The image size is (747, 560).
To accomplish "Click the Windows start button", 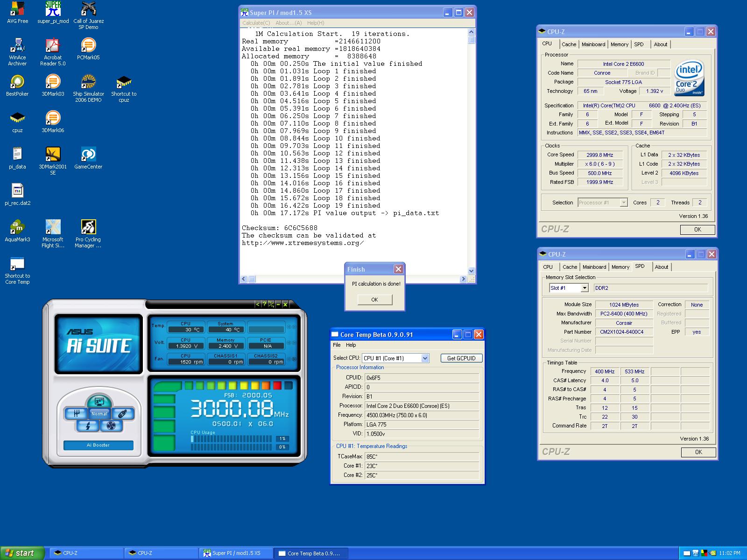I will [x=22, y=553].
